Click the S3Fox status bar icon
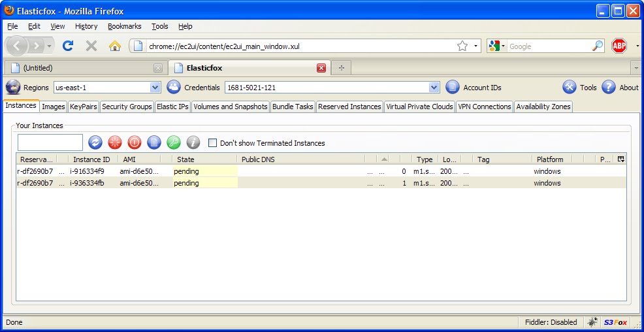 [x=615, y=322]
